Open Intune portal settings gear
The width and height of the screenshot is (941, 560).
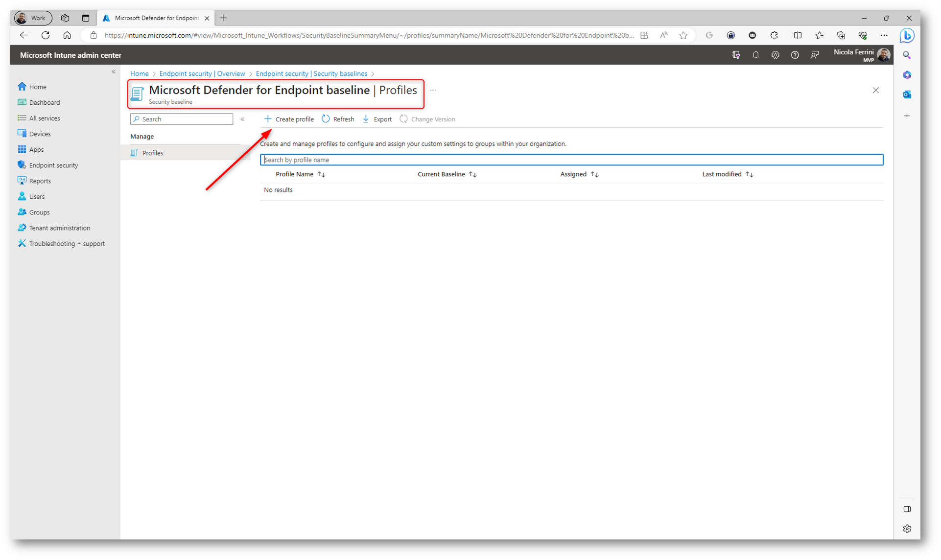click(775, 55)
